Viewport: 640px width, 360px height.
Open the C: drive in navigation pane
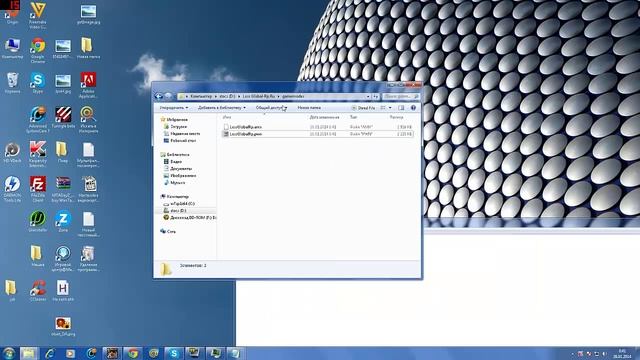click(x=179, y=204)
